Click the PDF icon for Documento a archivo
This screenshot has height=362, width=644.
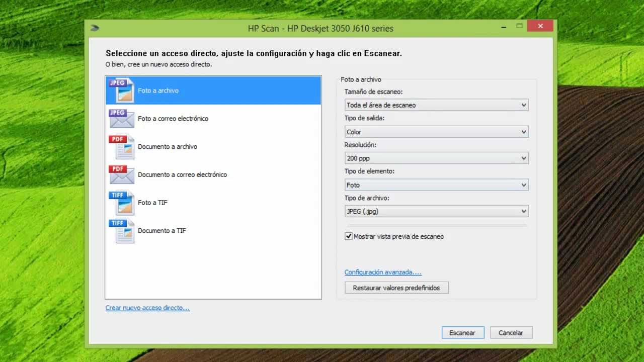click(121, 147)
